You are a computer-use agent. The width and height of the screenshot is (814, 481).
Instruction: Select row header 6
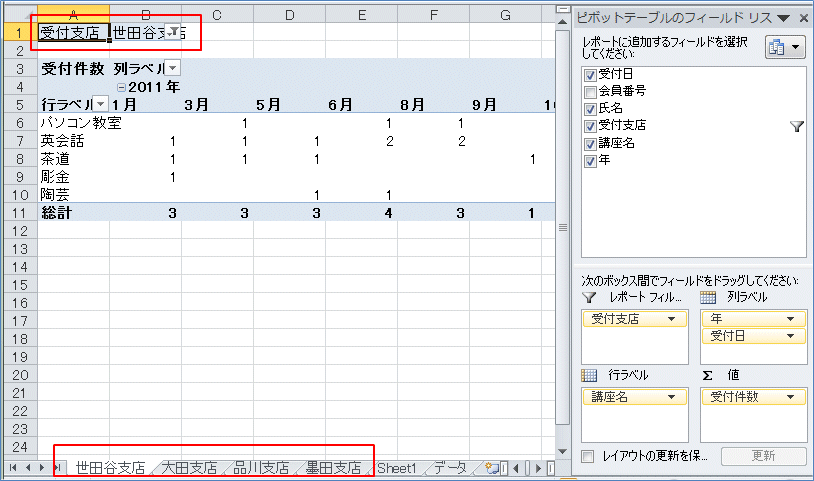(20, 123)
